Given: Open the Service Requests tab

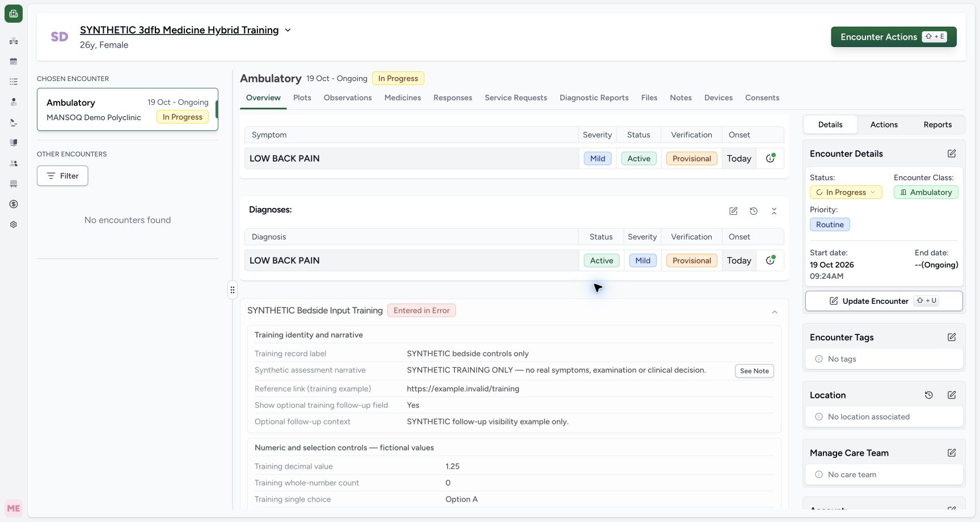Looking at the screenshot, I should 516,97.
